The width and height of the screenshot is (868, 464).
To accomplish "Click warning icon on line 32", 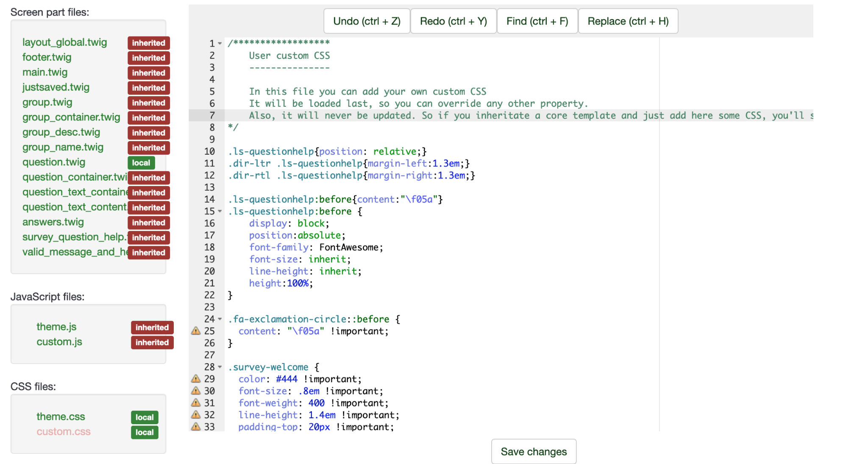I will click(x=196, y=414).
